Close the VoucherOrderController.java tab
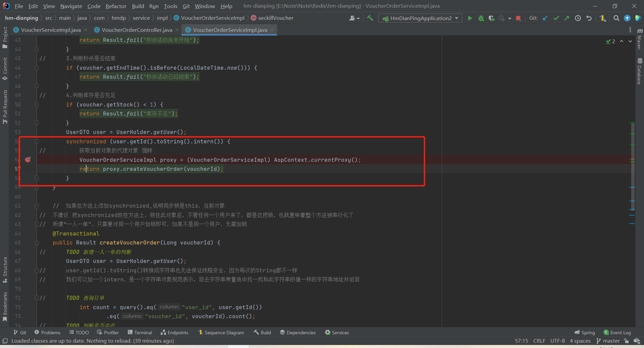This screenshot has width=644, height=348. [x=177, y=30]
